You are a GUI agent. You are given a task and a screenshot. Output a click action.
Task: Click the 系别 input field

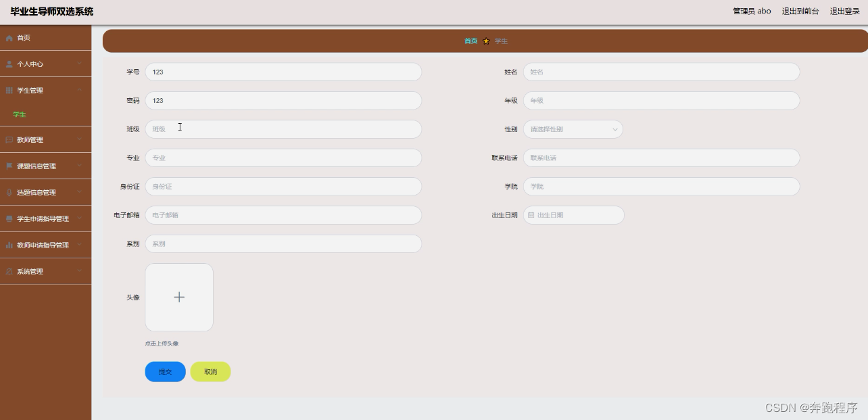coord(283,244)
